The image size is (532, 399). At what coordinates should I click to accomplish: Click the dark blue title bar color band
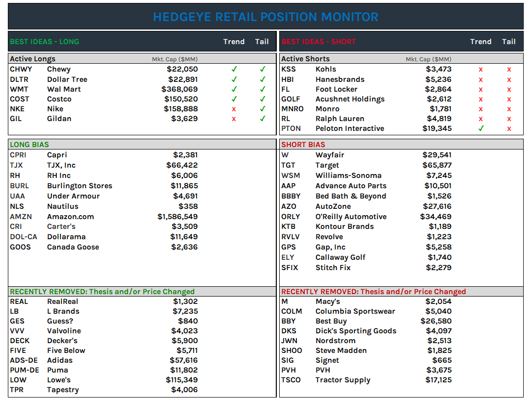point(266,17)
